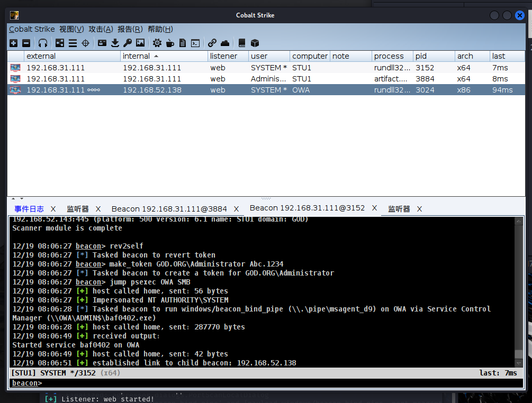Click the Cobalt Strike app icon in the title bar
Viewport: 532px width, 403px height.
[14, 15]
